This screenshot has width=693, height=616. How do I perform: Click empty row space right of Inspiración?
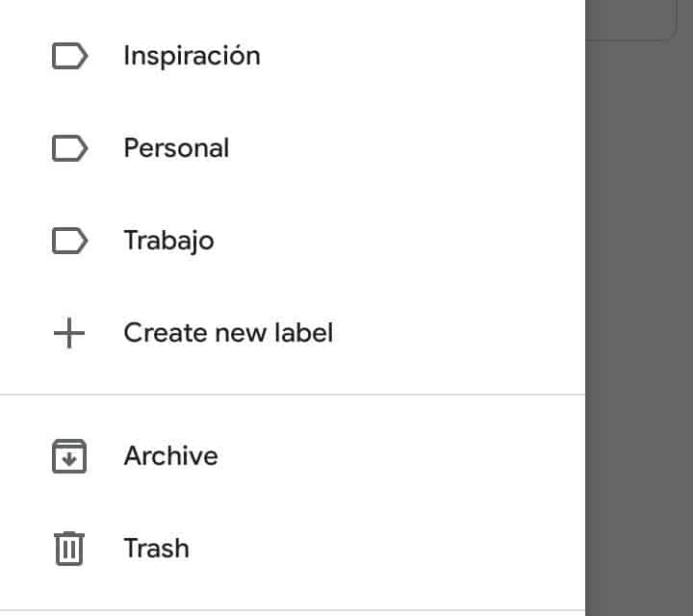click(433, 56)
